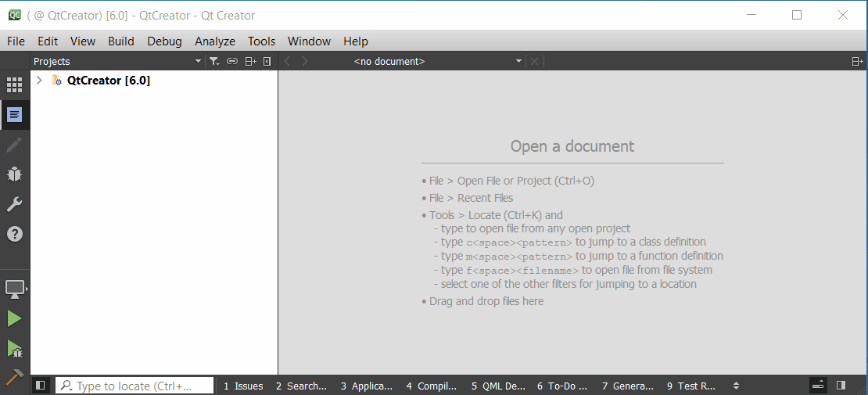This screenshot has width=868, height=395.
Task: Toggle the right sidebar visibility
Action: (x=841, y=386)
